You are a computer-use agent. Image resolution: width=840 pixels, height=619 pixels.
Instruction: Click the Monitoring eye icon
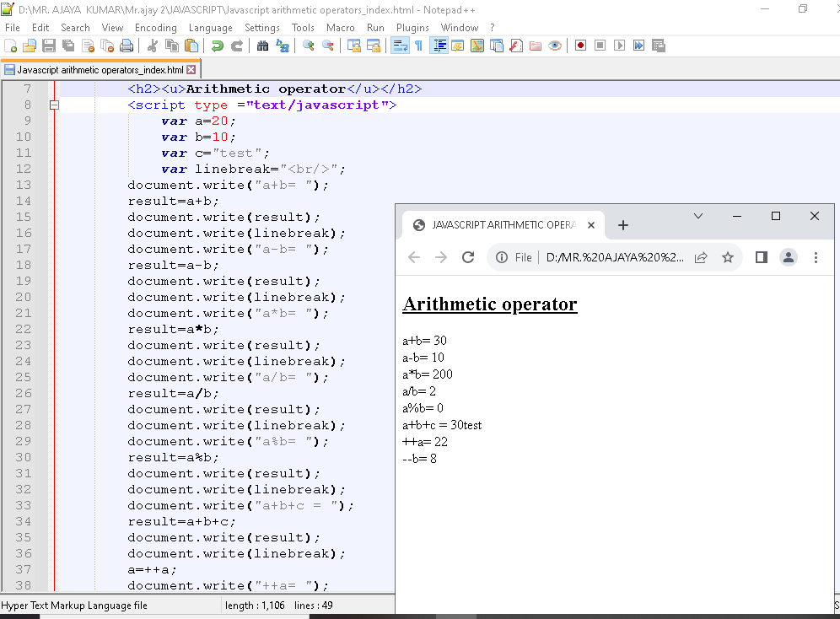555,46
